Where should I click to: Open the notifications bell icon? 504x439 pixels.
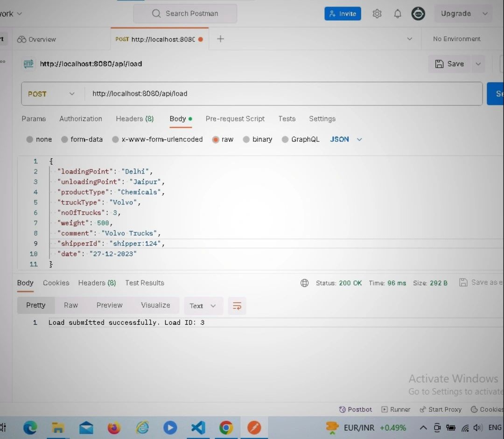(398, 14)
